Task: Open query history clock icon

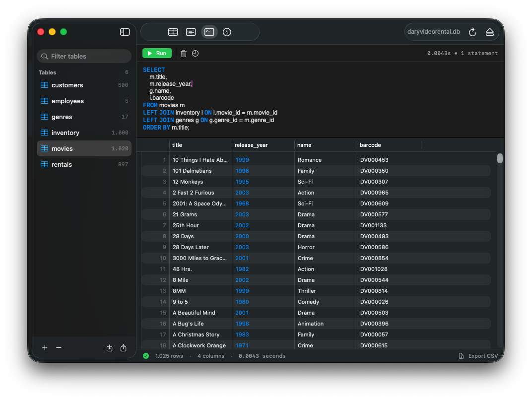Action: [x=195, y=53]
